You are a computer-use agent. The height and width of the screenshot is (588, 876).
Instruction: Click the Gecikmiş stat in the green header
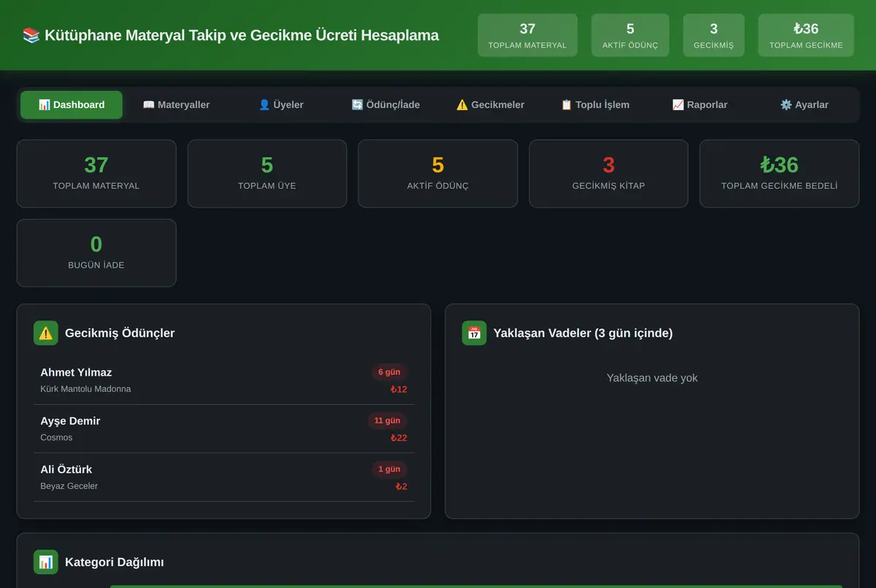pyautogui.click(x=714, y=35)
